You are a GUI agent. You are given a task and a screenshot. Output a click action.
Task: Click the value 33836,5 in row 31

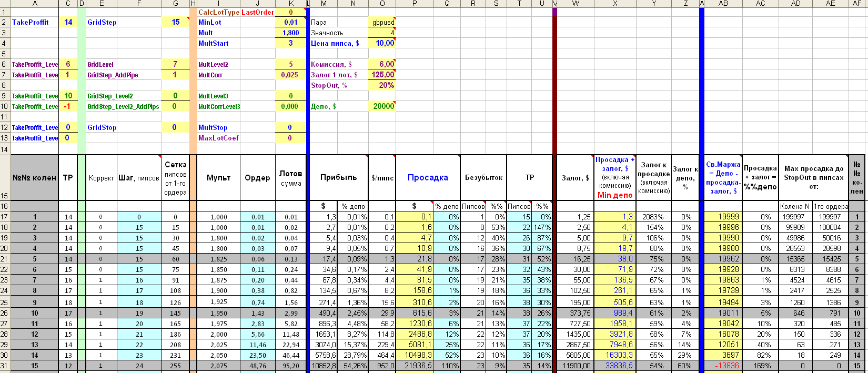pyautogui.click(x=615, y=366)
